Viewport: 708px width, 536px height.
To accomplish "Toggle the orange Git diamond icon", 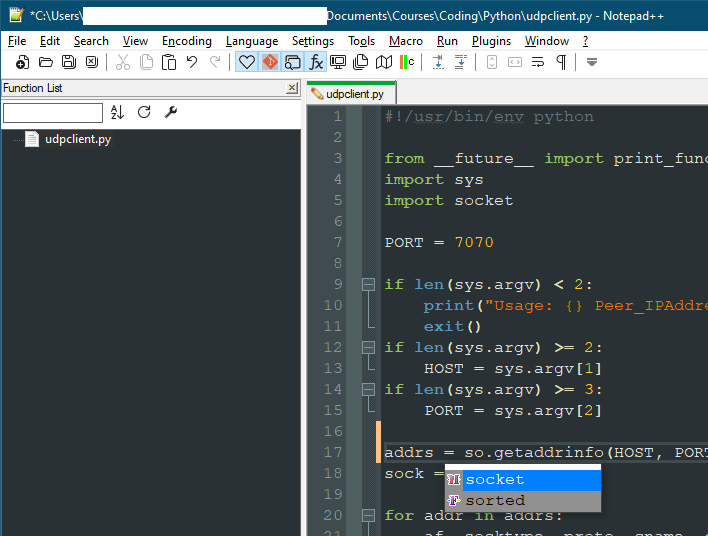I will pos(270,62).
